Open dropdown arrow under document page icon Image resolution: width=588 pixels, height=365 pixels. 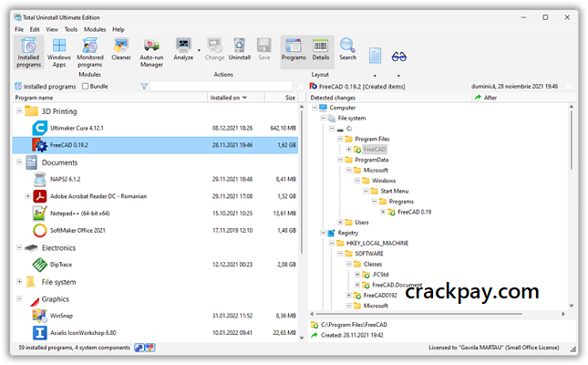(x=375, y=76)
